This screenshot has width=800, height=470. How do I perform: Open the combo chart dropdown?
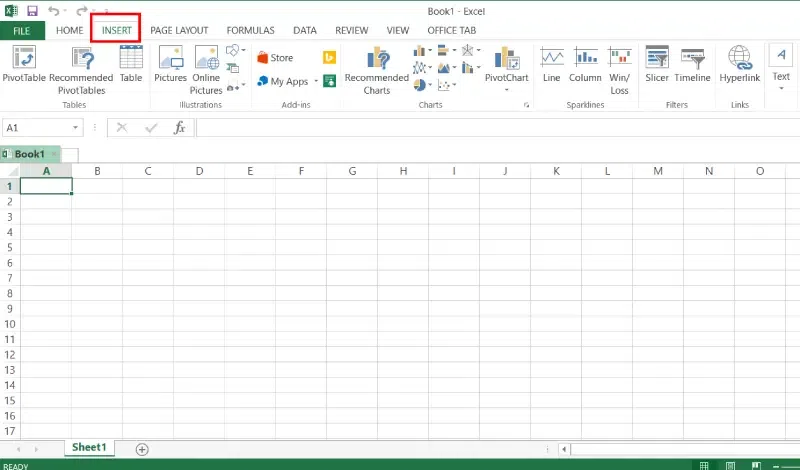[471, 67]
